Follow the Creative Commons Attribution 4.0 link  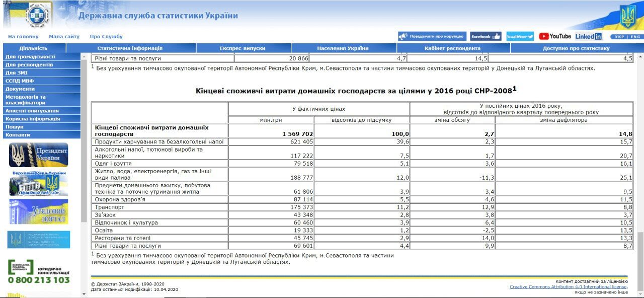click(568, 287)
